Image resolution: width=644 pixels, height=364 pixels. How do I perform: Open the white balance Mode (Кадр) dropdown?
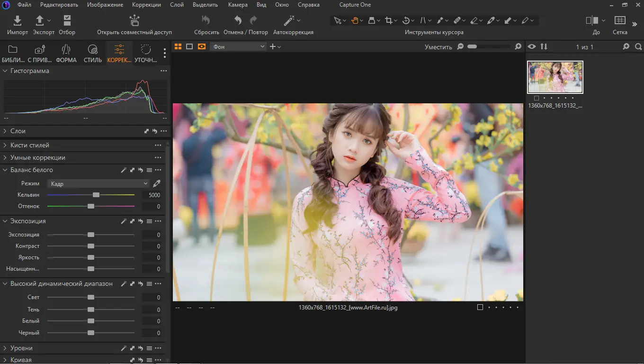click(98, 183)
